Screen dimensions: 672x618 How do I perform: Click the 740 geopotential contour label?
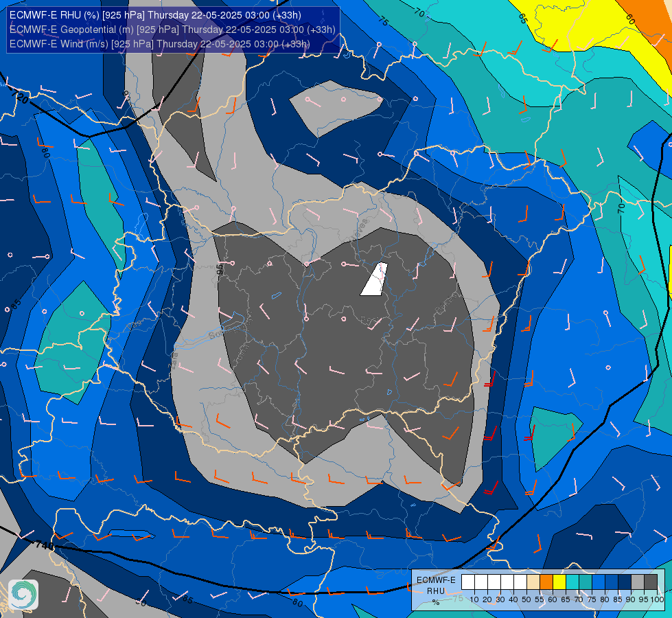tap(44, 545)
